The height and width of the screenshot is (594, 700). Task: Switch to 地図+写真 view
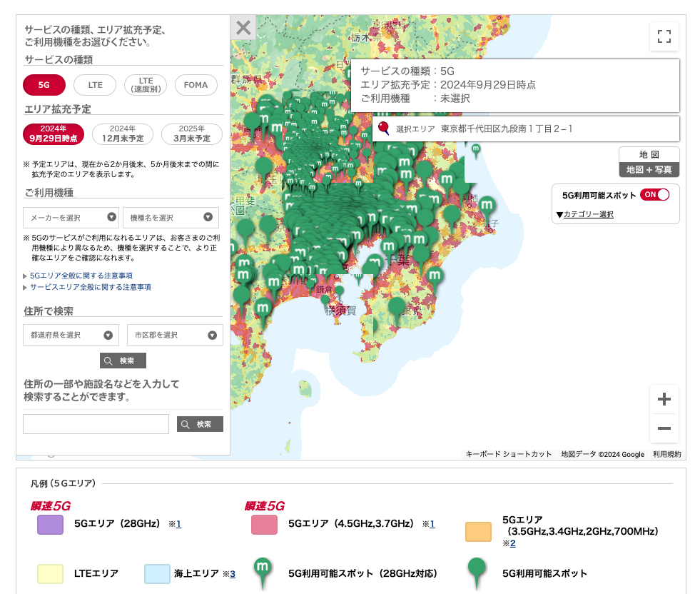point(649,170)
